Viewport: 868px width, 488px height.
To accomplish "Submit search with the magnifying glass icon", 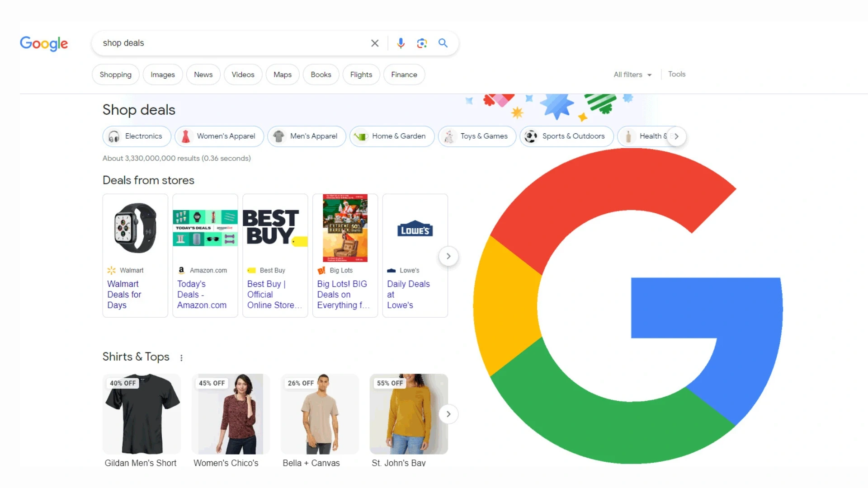I will 443,43.
